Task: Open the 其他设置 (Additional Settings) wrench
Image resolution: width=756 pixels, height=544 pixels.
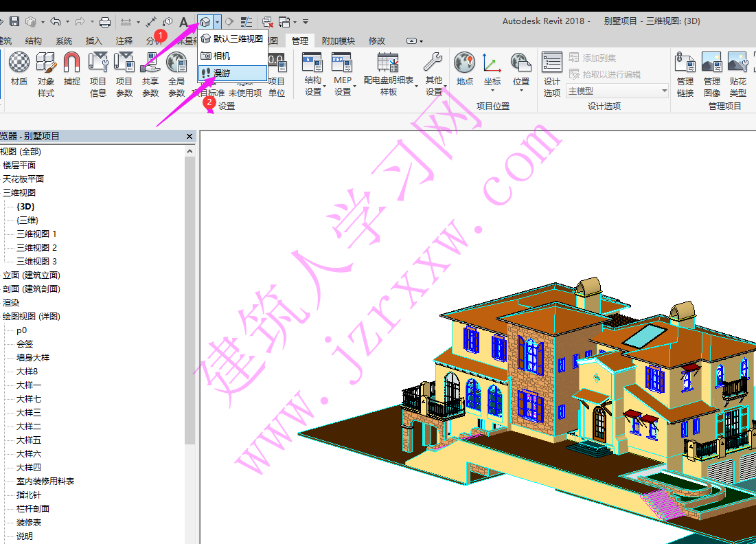Action: pos(433,75)
